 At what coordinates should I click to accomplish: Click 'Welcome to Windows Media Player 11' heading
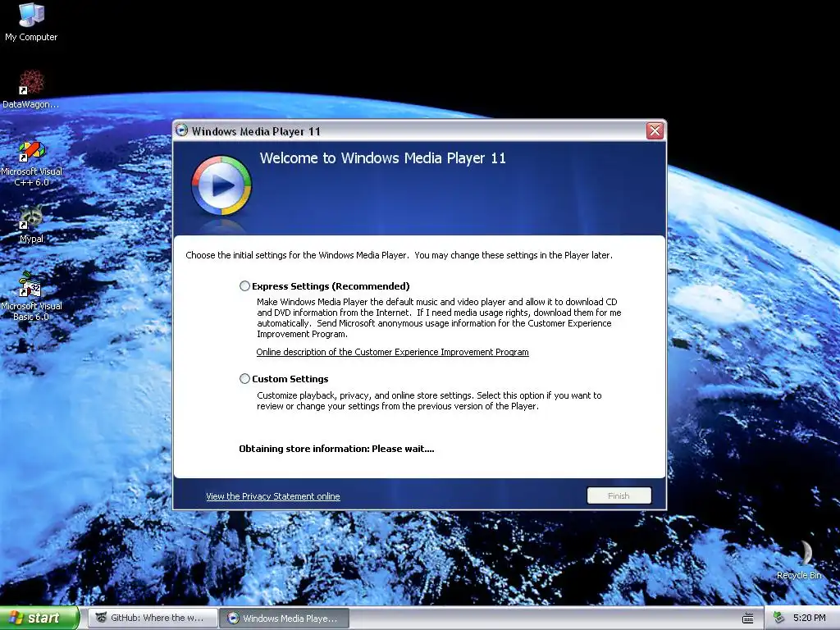[x=382, y=158]
